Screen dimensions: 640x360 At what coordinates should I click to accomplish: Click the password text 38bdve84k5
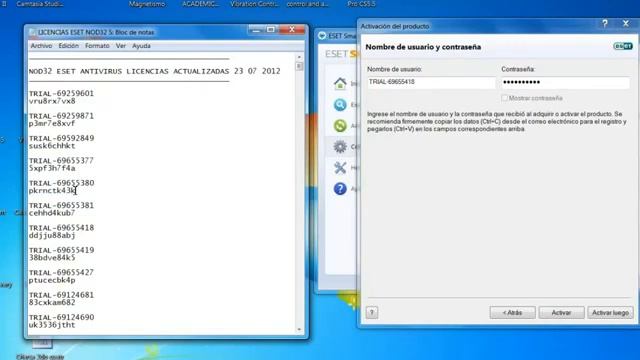(52, 258)
